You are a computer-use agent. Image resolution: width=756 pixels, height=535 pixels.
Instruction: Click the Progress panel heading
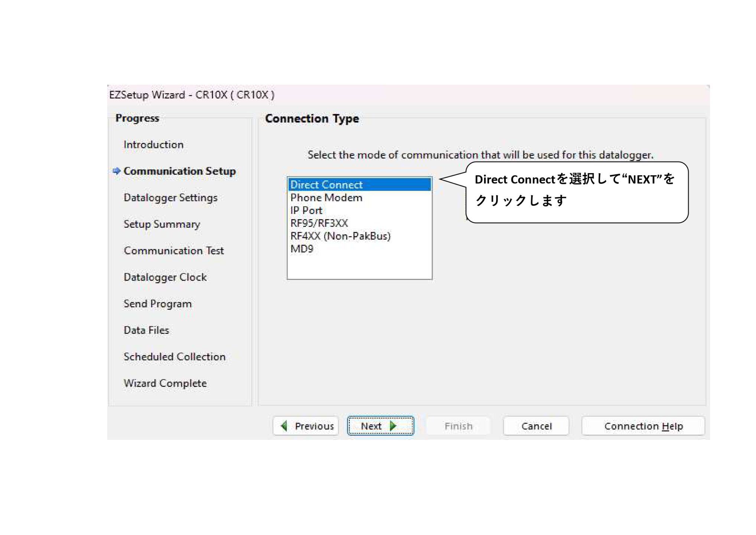coord(137,118)
